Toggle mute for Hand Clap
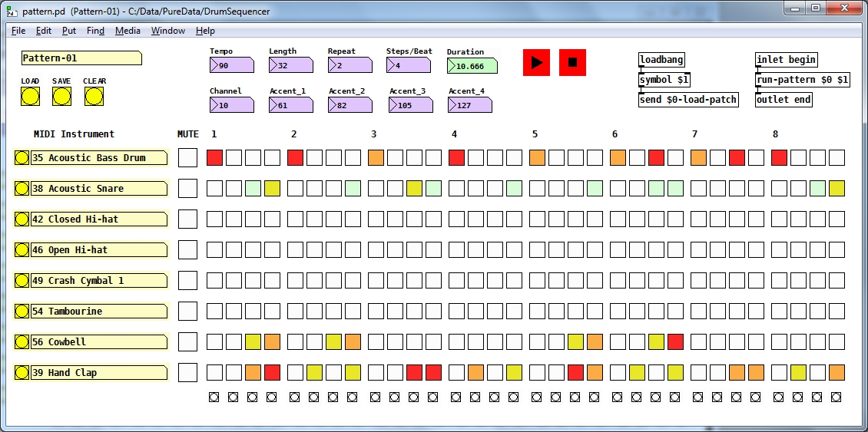The image size is (868, 432). [x=187, y=373]
